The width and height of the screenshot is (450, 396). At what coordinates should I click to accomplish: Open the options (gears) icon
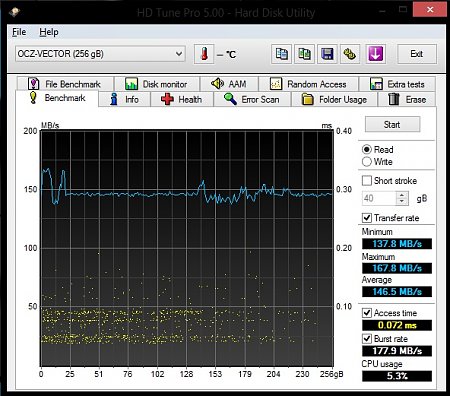[x=350, y=54]
